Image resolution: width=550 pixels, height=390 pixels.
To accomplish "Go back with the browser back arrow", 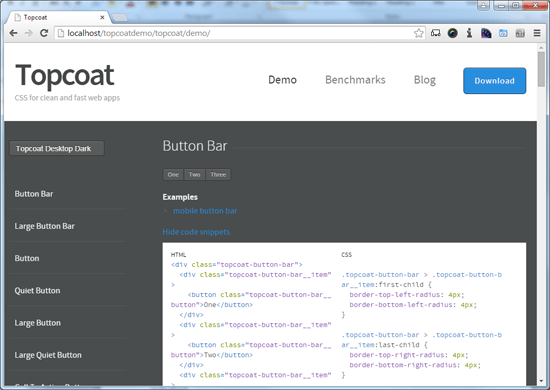I will coord(13,33).
